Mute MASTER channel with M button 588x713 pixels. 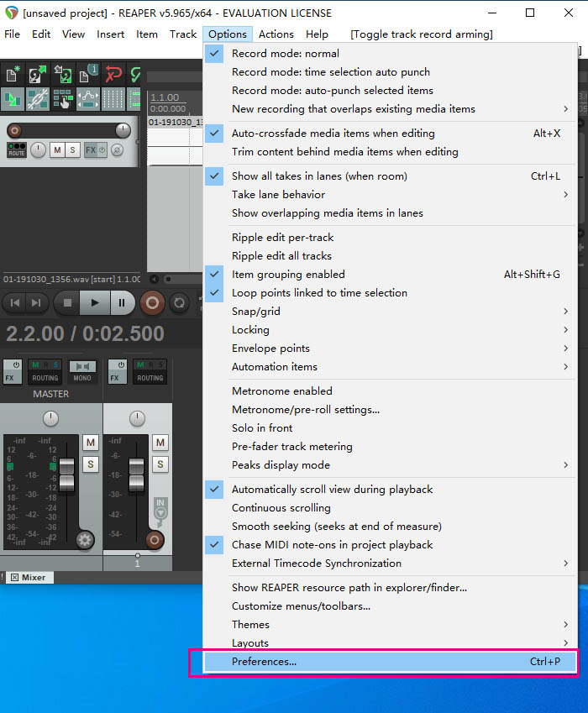[x=91, y=443]
